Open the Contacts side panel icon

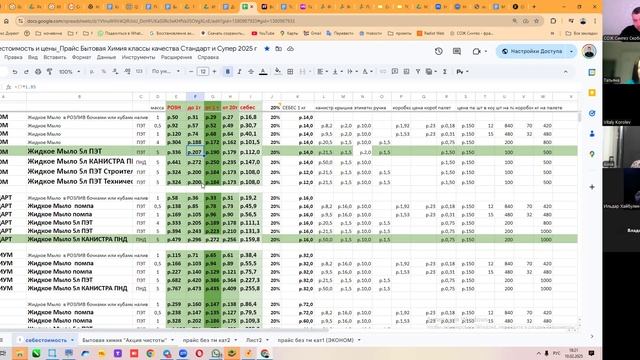[592, 133]
